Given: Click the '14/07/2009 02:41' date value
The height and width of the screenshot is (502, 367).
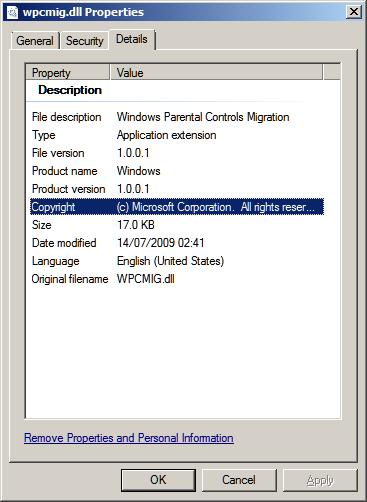Looking at the screenshot, I should 161,243.
